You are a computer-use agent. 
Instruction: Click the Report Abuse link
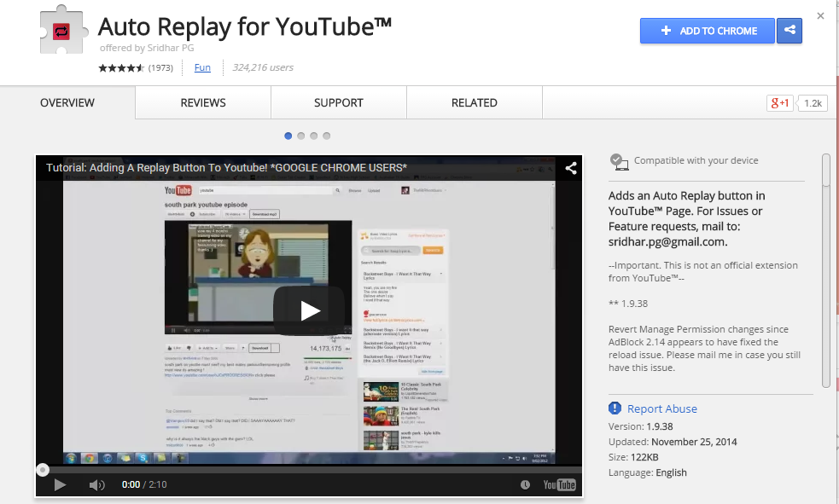[661, 408]
